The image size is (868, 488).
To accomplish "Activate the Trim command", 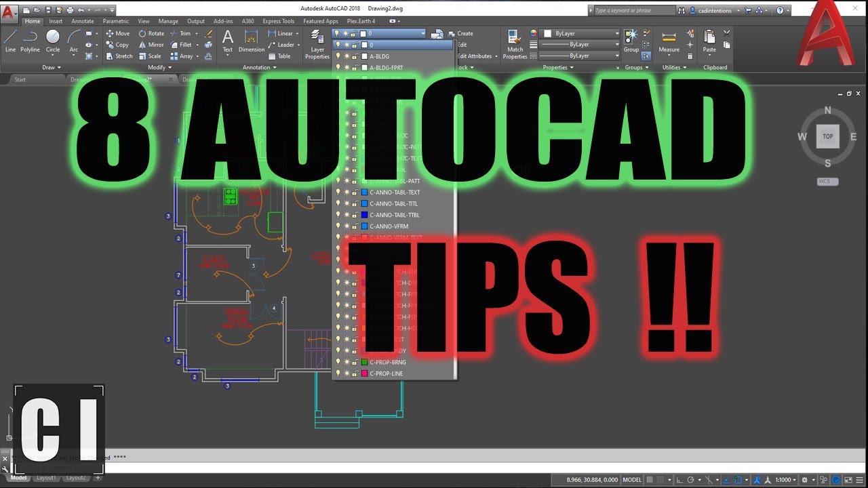I will coord(180,33).
